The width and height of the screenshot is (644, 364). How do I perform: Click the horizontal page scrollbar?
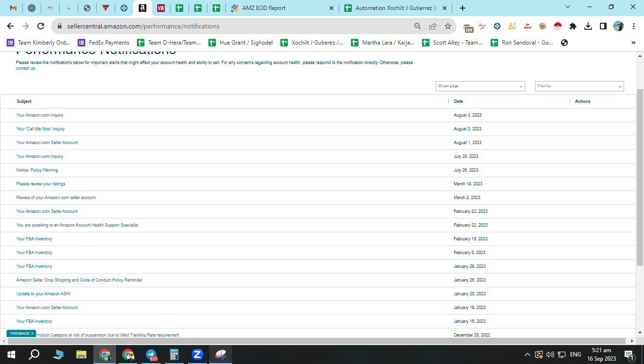pos(316,341)
